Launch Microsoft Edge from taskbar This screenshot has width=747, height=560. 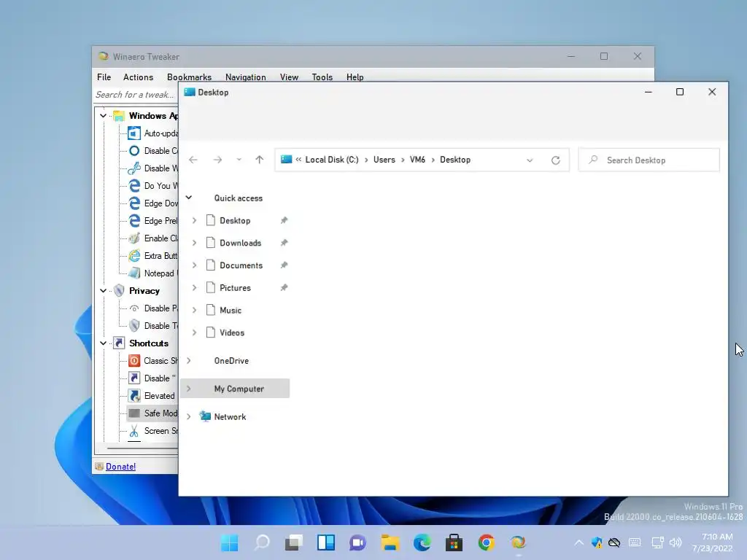[422, 542]
